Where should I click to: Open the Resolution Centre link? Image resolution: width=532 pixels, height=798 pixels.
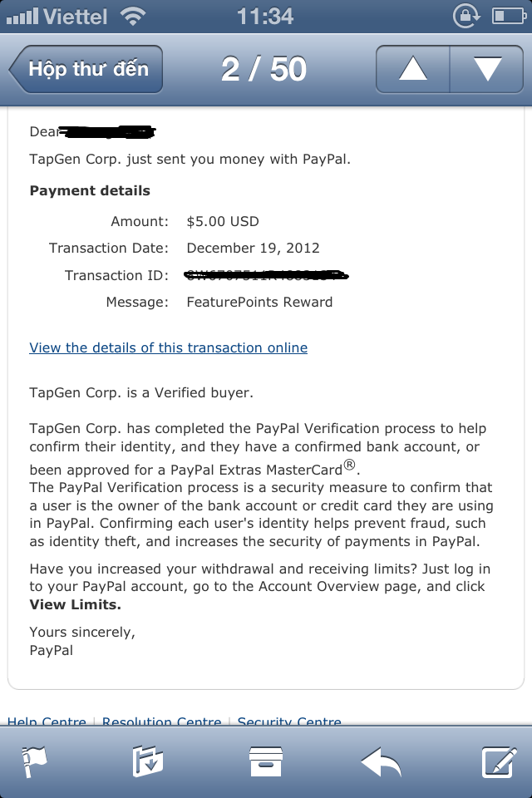coord(161,722)
